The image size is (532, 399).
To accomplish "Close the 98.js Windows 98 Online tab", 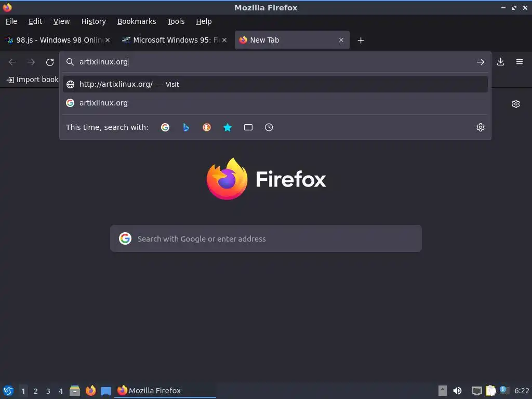I will (x=108, y=40).
